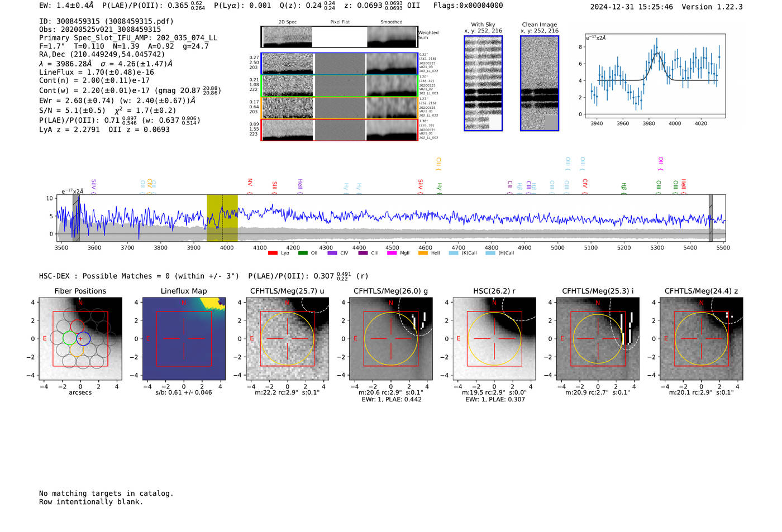Open the CFHTLS/Meg(25.3) i image
The image size is (782, 532).
point(598,339)
